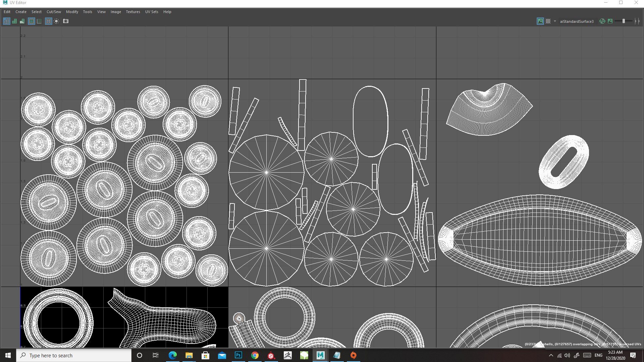Select the large ellipsoid UV shell
The width and height of the screenshot is (644, 362).
click(540, 240)
